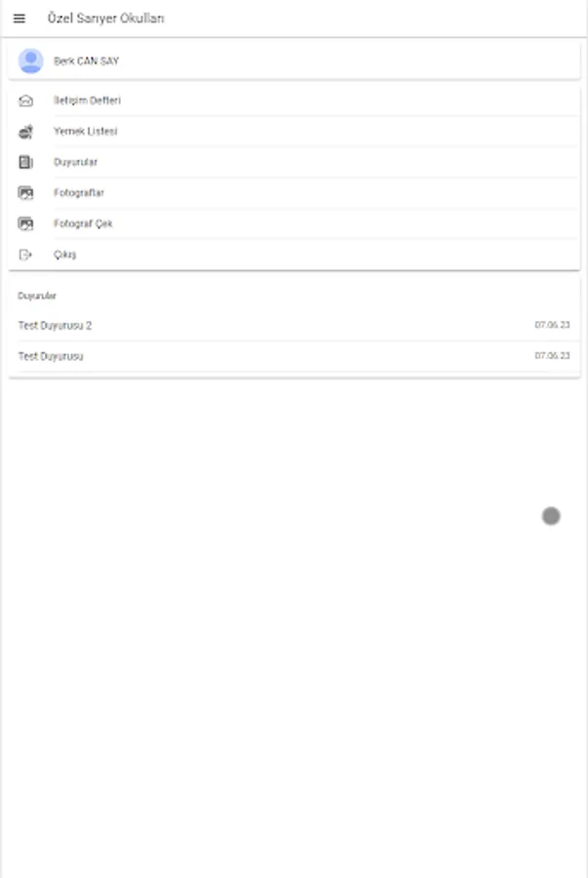Tap the gray floating circle button
Image resolution: width=588 pixels, height=878 pixels.
coord(551,516)
